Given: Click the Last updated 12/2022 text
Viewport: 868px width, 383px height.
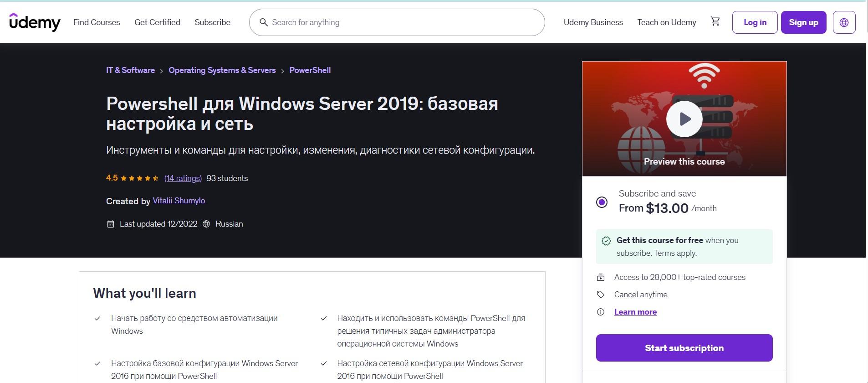Looking at the screenshot, I should coord(158,224).
